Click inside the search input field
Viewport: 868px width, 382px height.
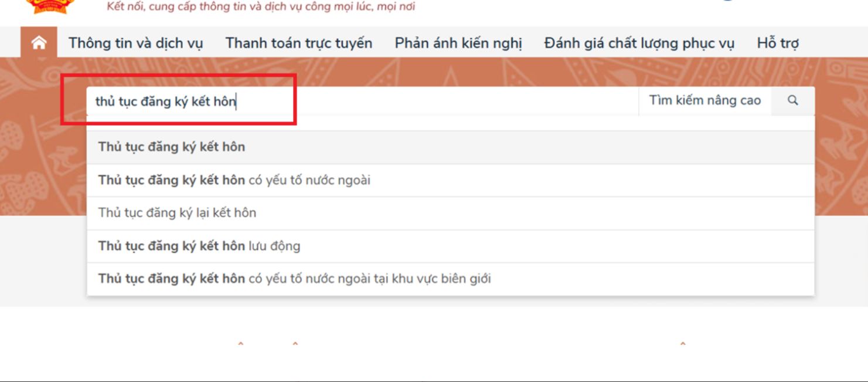352,100
